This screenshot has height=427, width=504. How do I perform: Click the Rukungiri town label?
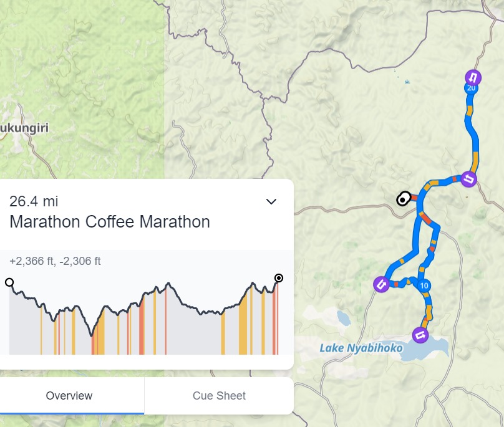(x=24, y=127)
